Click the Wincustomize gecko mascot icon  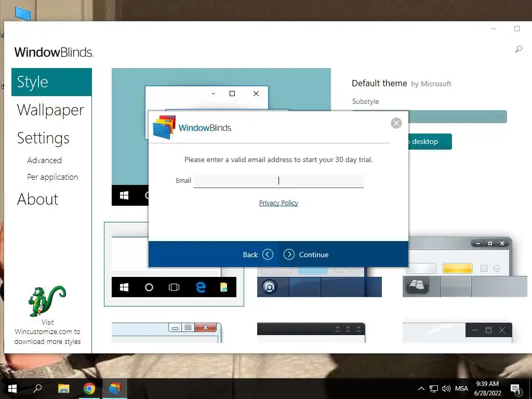47,301
